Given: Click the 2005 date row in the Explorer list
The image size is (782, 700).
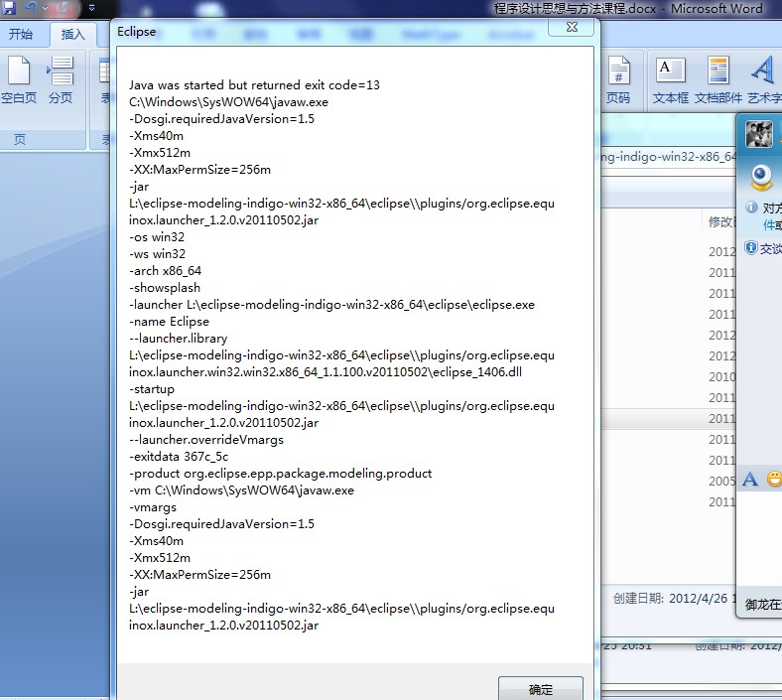Looking at the screenshot, I should (721, 481).
